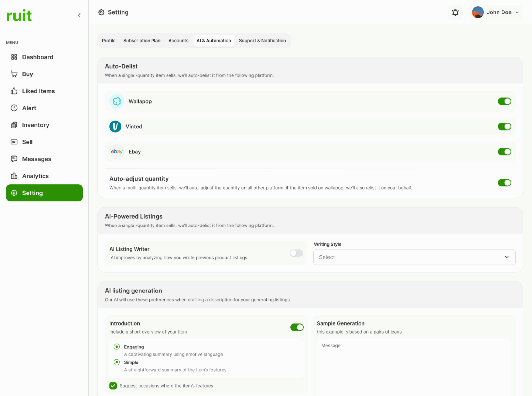The image size is (532, 396).
Task: Go to the Sell page
Action: click(27, 142)
